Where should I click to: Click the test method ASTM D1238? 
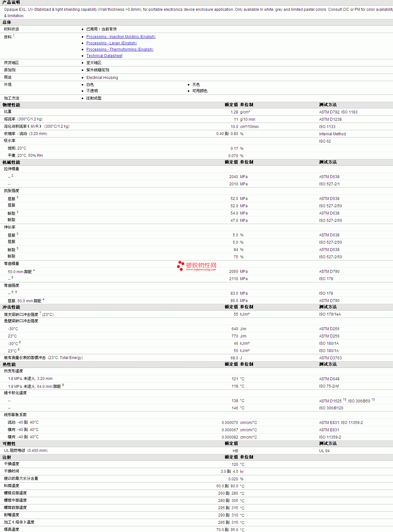(x=330, y=119)
